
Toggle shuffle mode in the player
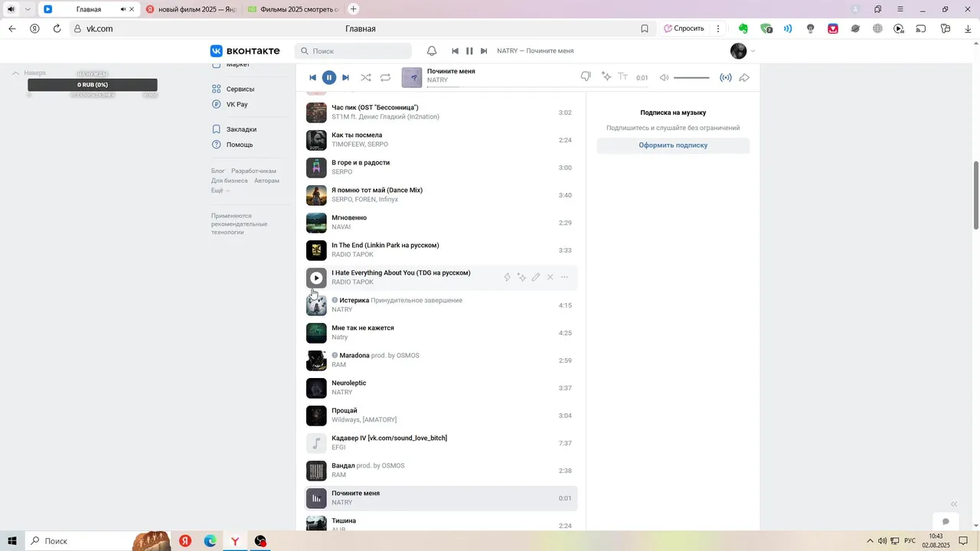point(366,77)
